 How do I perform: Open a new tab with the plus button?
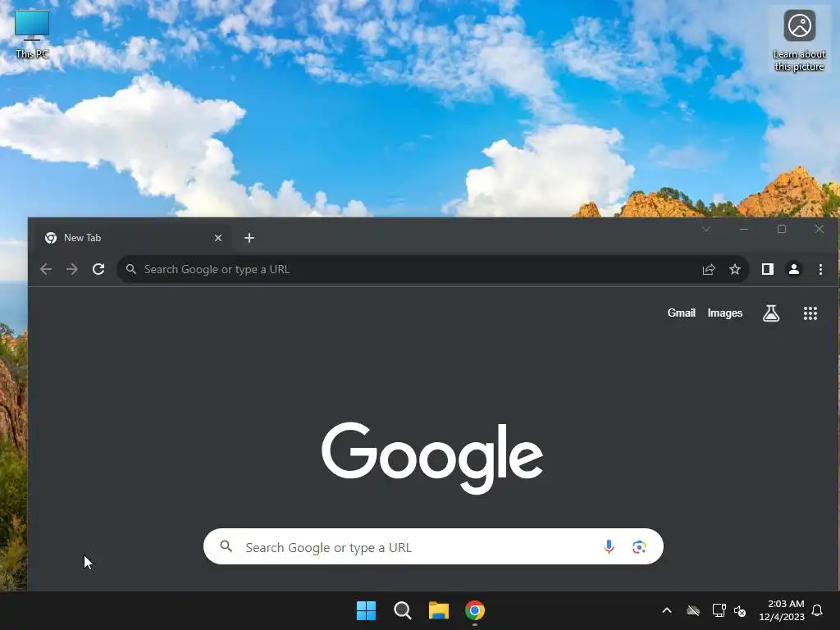(249, 238)
